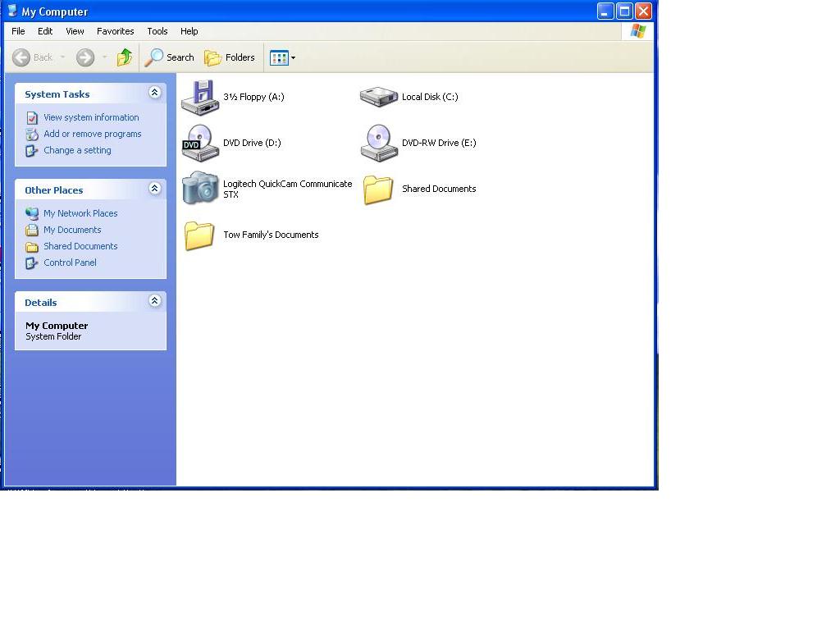840x630 pixels.
Task: Open Tow Family's Documents folder
Action: pyautogui.click(x=199, y=235)
